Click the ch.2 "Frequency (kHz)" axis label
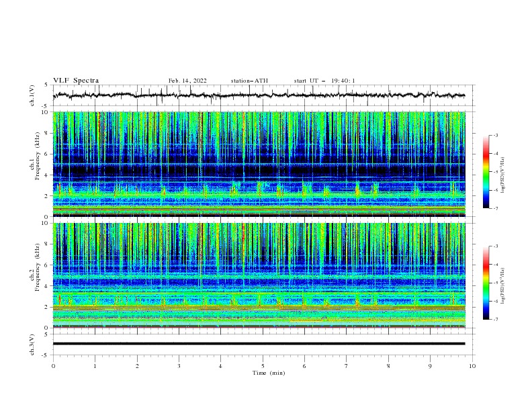This screenshot has height=411, width=532. click(x=38, y=267)
